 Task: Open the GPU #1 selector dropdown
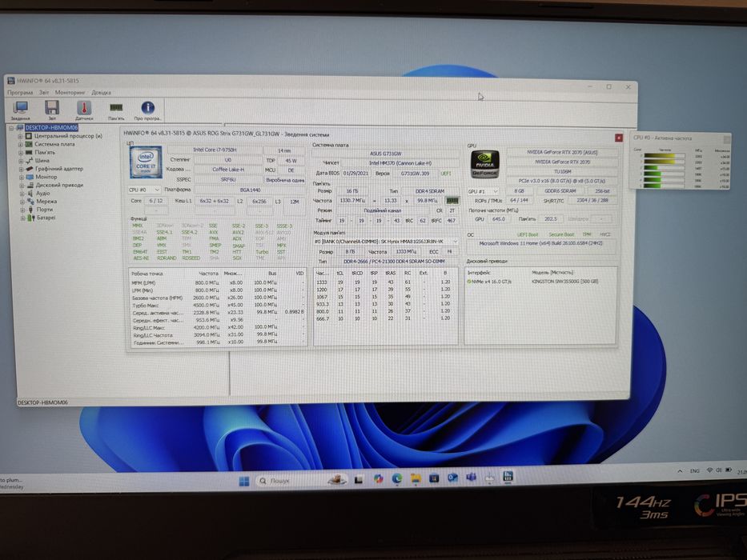483,191
